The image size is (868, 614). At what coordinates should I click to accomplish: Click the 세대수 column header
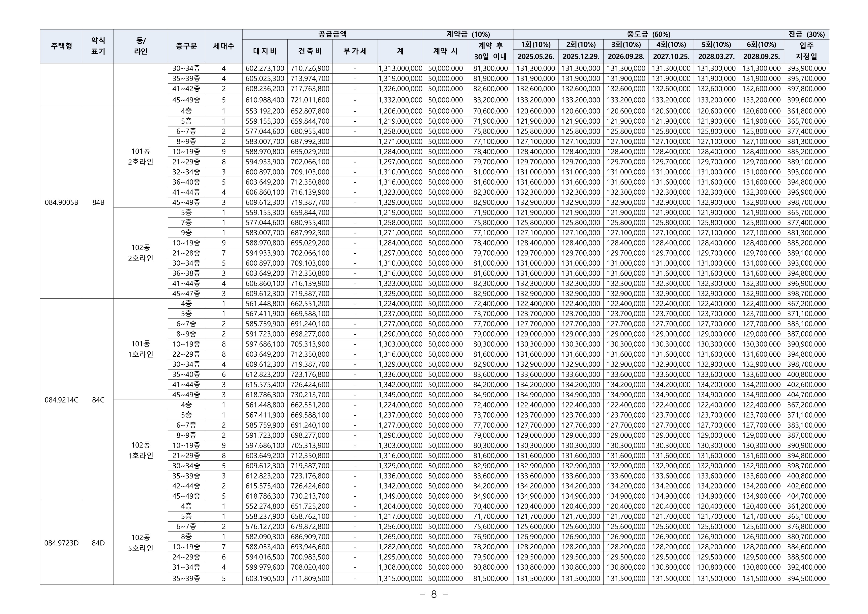coord(224,46)
